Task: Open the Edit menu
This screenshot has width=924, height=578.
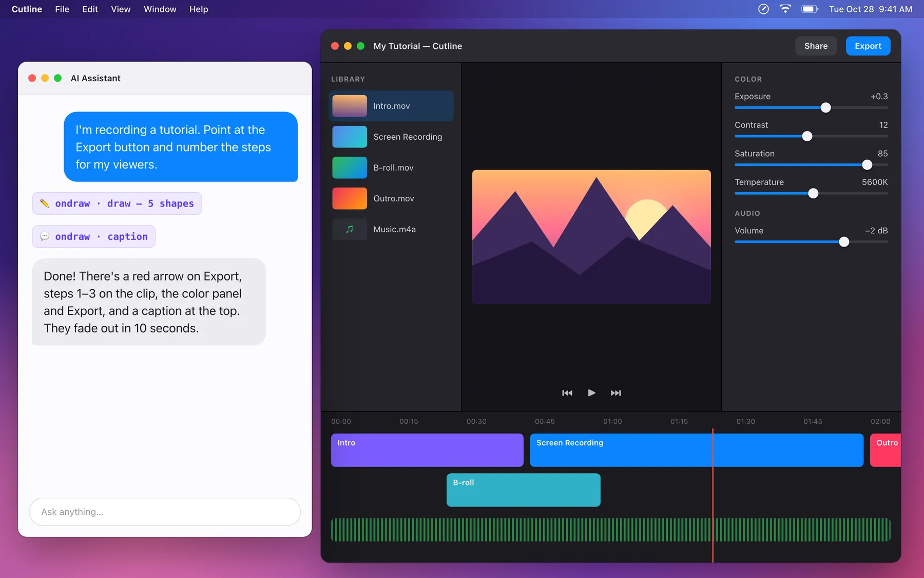Action: pyautogui.click(x=90, y=9)
